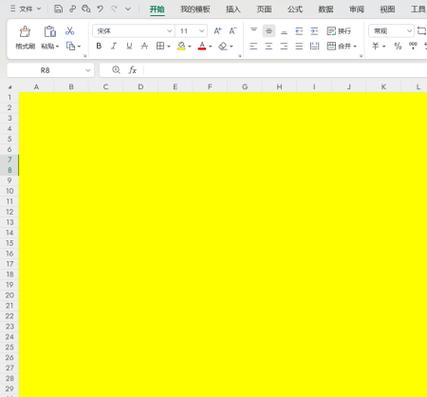This screenshot has width=427, height=397.
Task: Switch to the View ribbon tab
Action: [x=387, y=9]
